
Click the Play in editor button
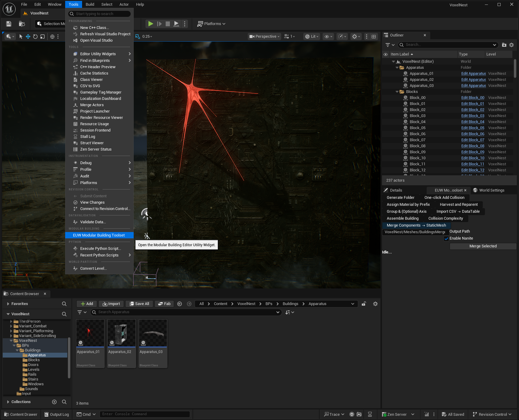150,24
